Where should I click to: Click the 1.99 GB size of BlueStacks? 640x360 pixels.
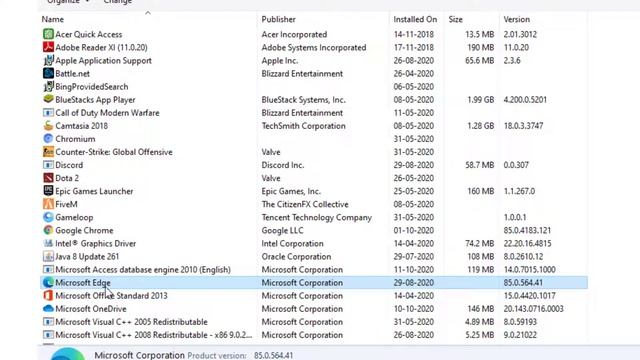click(480, 100)
